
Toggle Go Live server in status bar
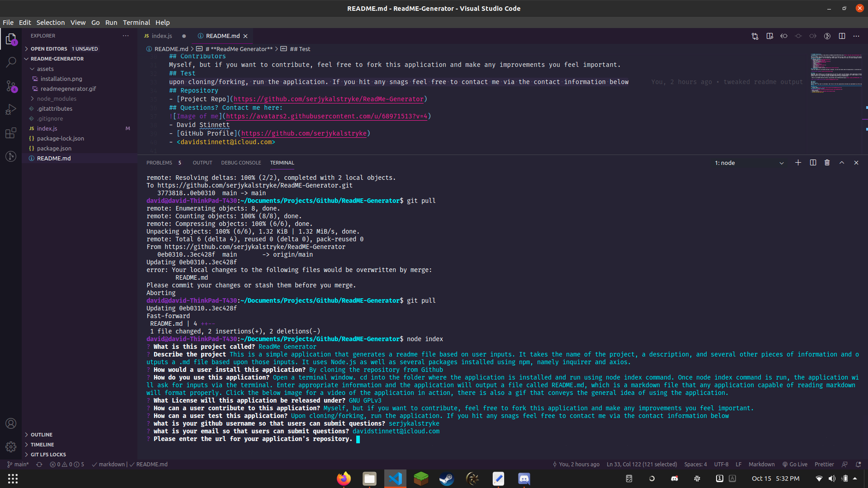795,465
